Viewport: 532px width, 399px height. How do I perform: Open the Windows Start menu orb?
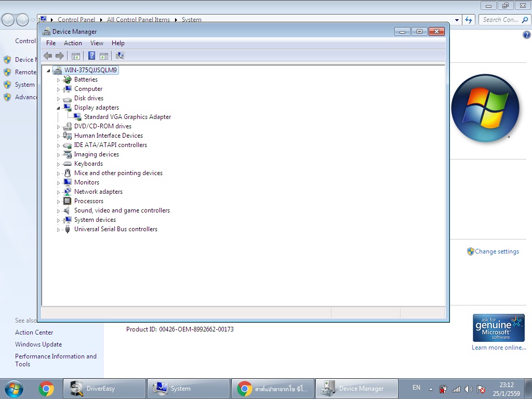(x=14, y=389)
